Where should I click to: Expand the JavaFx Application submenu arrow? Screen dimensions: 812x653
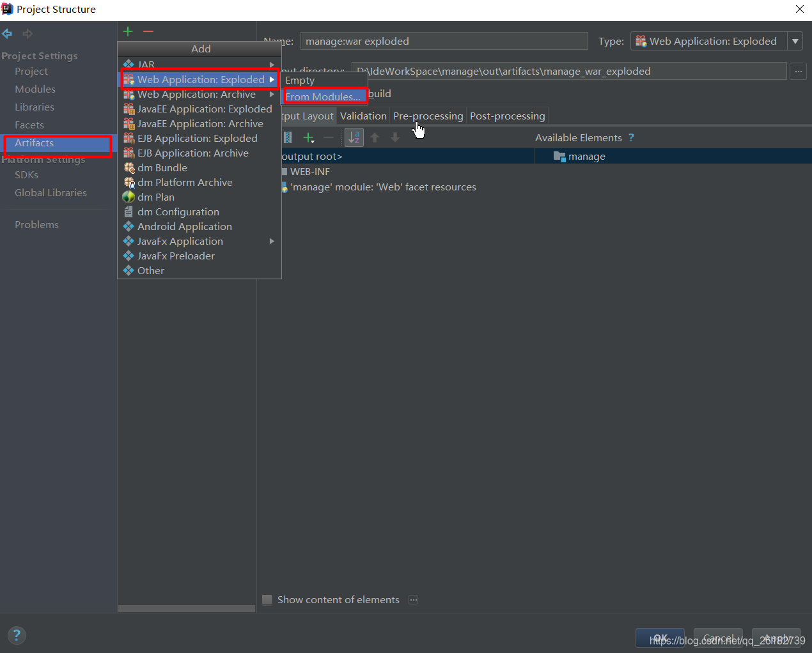coord(272,241)
